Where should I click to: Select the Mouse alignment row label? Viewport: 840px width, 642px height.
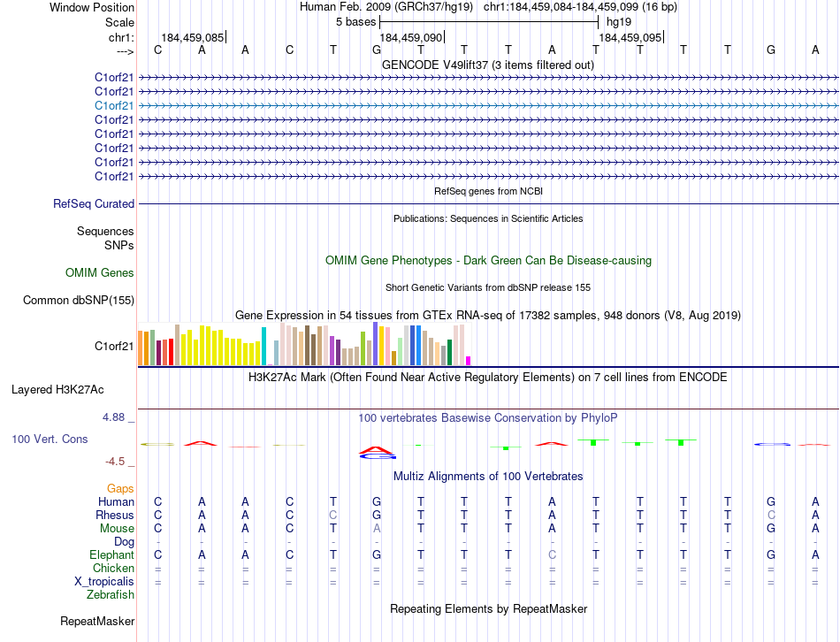coord(117,529)
